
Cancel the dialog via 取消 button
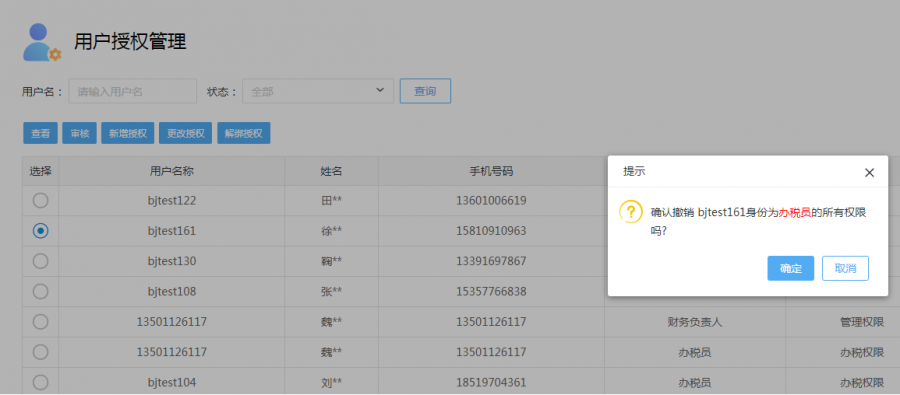pos(845,268)
